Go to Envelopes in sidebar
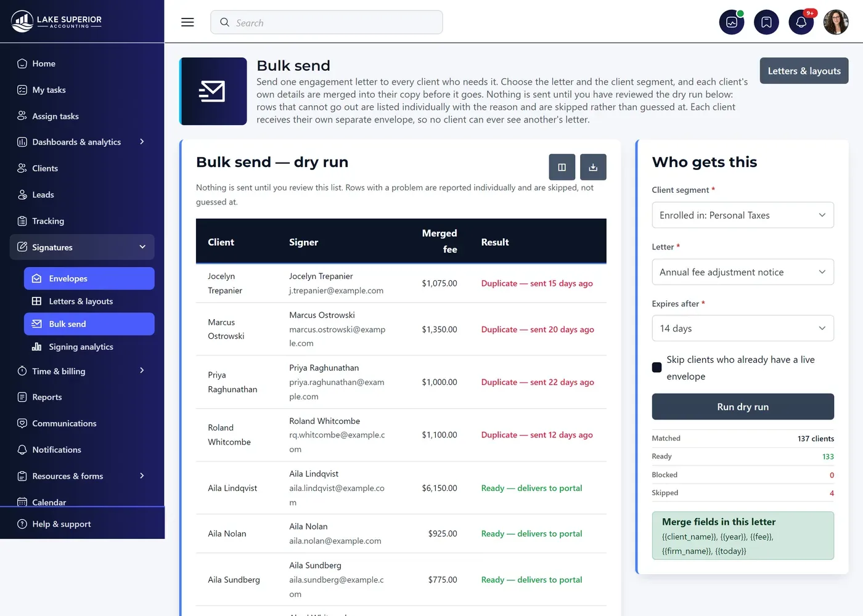The height and width of the screenshot is (616, 863). click(89, 278)
